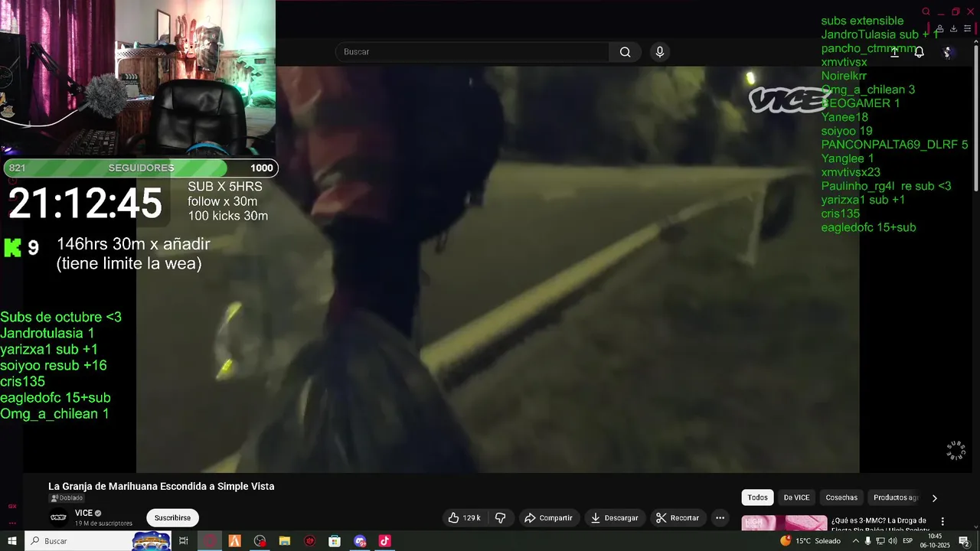Activate voice search microphone icon
Viewport: 980px width, 551px height.
tap(659, 52)
